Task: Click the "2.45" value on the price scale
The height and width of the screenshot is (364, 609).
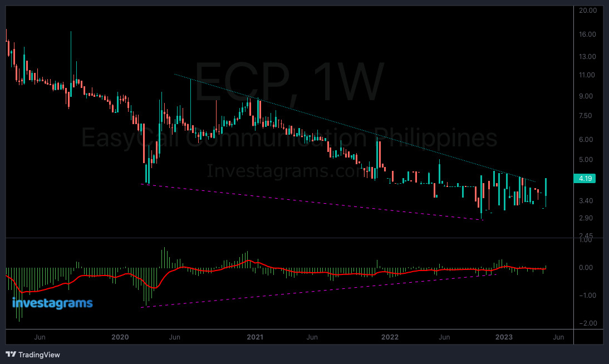Action: tap(585, 234)
